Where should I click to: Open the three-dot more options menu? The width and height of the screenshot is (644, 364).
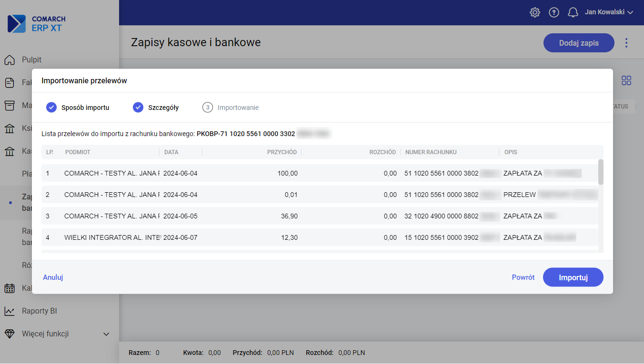626,43
